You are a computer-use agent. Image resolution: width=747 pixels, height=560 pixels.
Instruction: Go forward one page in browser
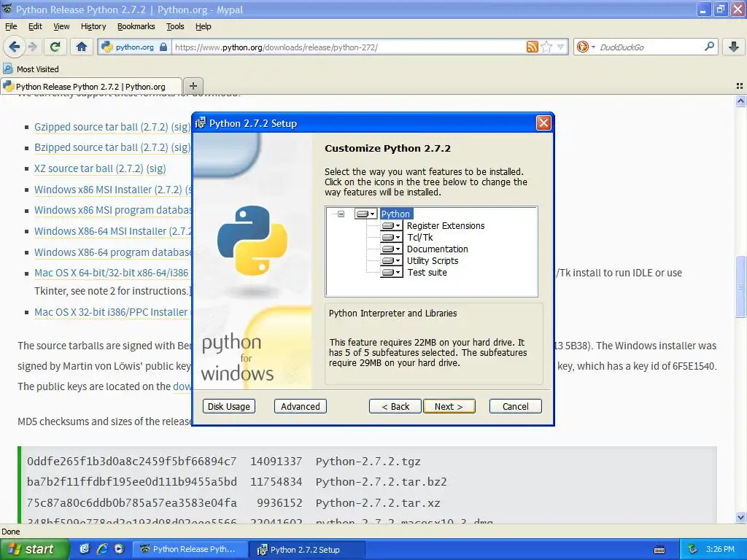32,47
